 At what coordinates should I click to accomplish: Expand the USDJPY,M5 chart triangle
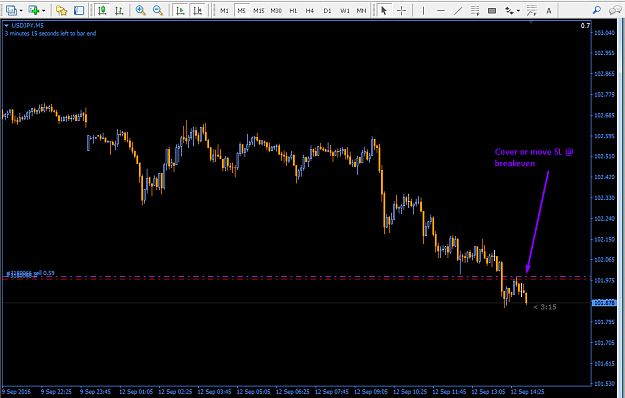6,25
